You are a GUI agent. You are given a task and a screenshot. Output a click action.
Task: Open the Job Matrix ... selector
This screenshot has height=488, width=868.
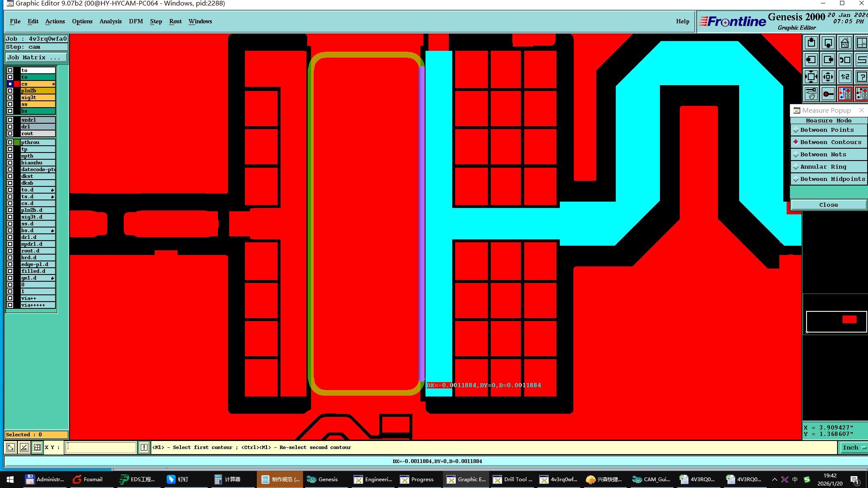(36, 58)
